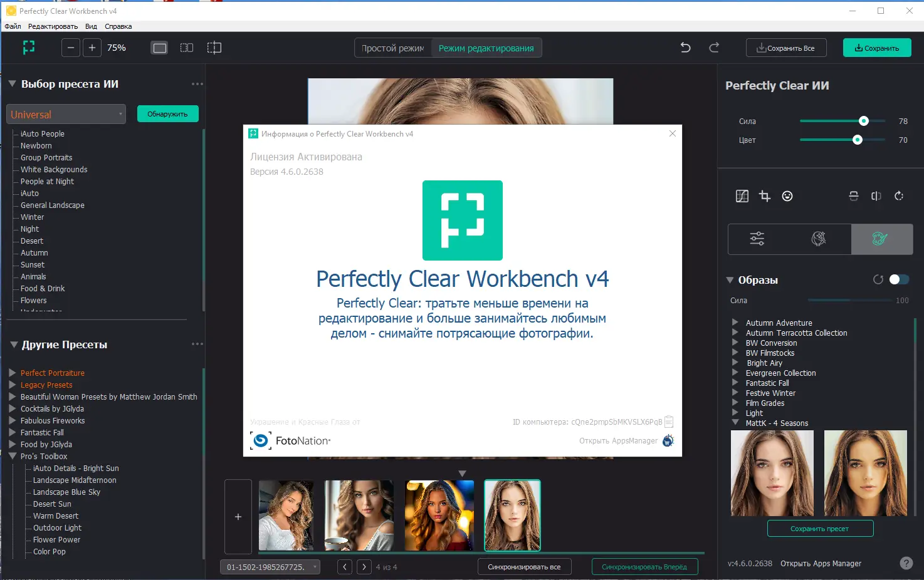Image resolution: width=924 pixels, height=580 pixels.
Task: Open the Файл menu
Action: (x=13, y=26)
